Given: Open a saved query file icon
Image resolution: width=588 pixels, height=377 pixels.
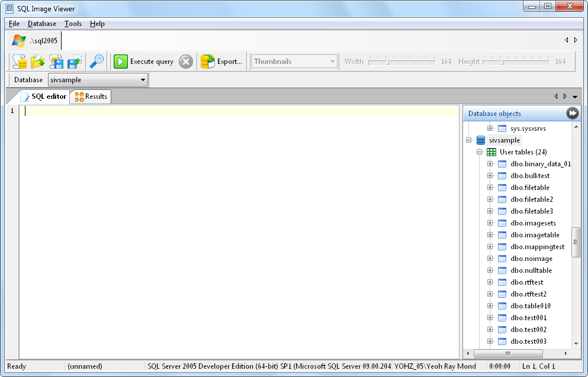Looking at the screenshot, I should 38,62.
